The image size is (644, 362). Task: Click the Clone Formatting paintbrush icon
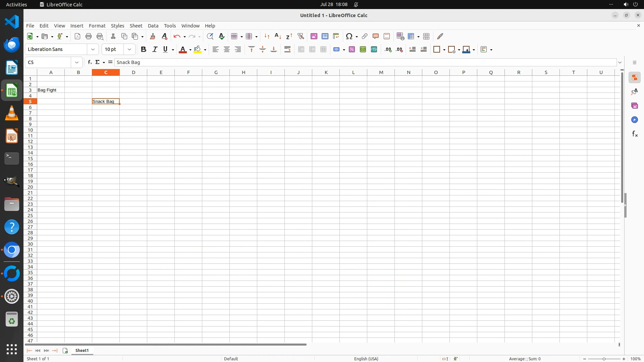[x=153, y=36]
